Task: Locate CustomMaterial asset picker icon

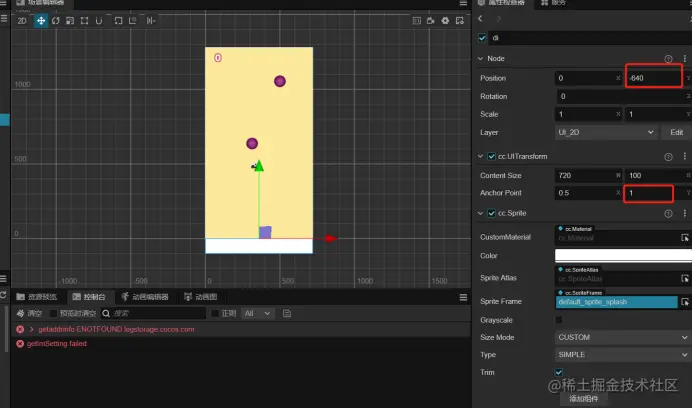Action: click(685, 238)
